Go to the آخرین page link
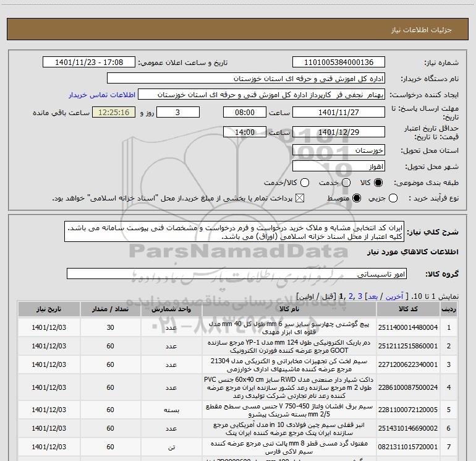Image resolution: width=476 pixels, height=461 pixels. coord(394,296)
